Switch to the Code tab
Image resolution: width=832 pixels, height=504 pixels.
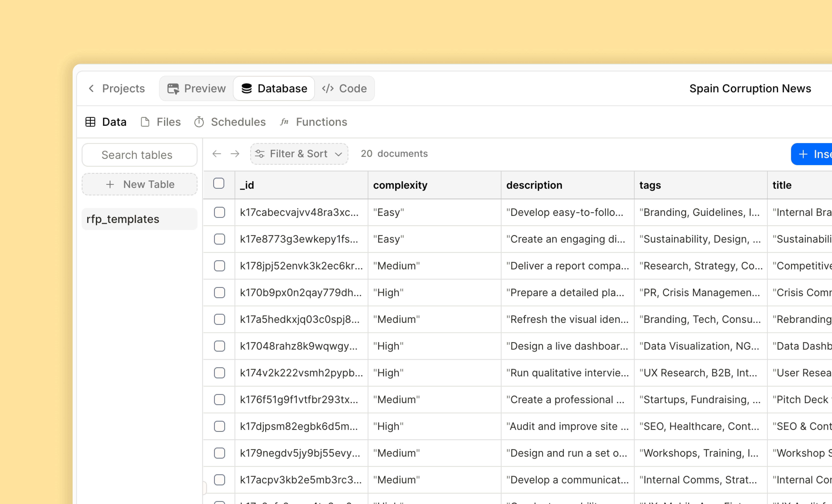pyautogui.click(x=344, y=88)
